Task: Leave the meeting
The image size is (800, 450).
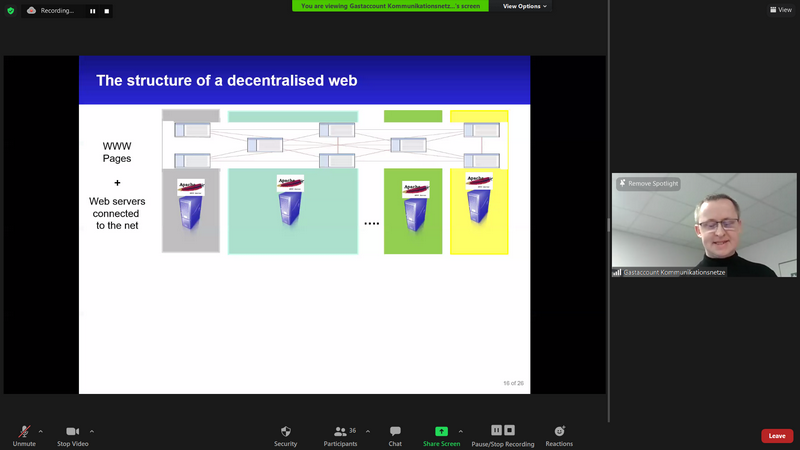Action: pyautogui.click(x=777, y=436)
